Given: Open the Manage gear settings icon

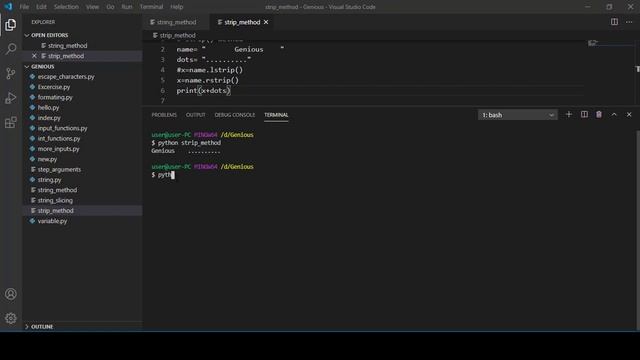Looking at the screenshot, I should pyautogui.click(x=11, y=318).
